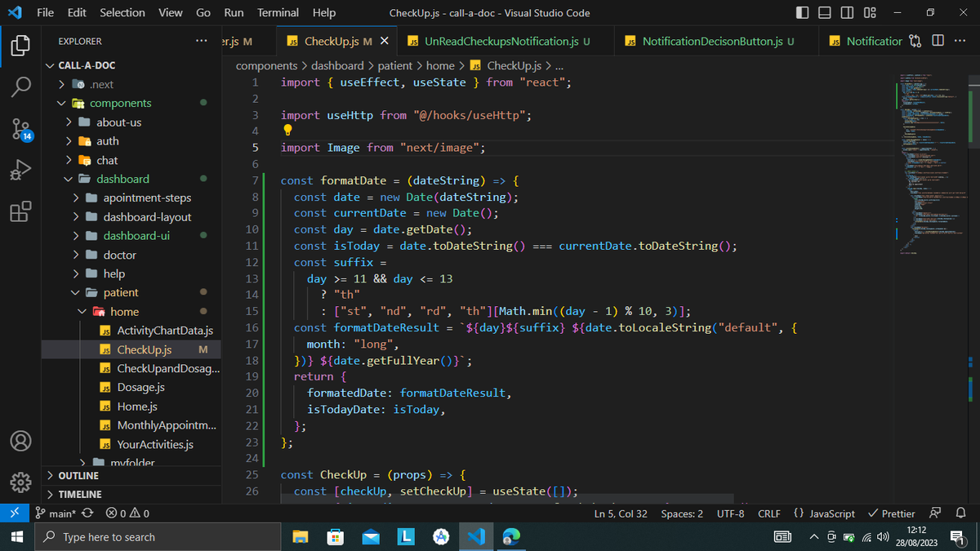Click the home breadcrumb segment
Screen dimensions: 980x551
(x=440, y=65)
